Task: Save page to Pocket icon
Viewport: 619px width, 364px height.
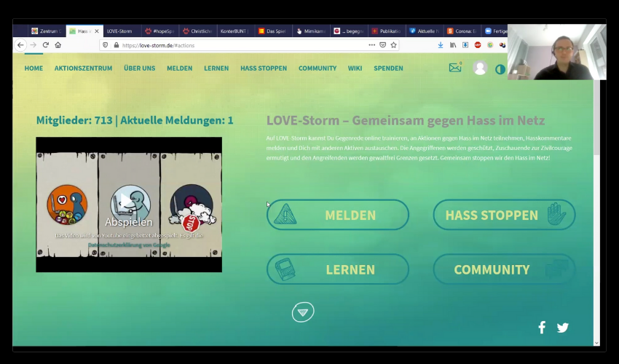Action: point(382,45)
